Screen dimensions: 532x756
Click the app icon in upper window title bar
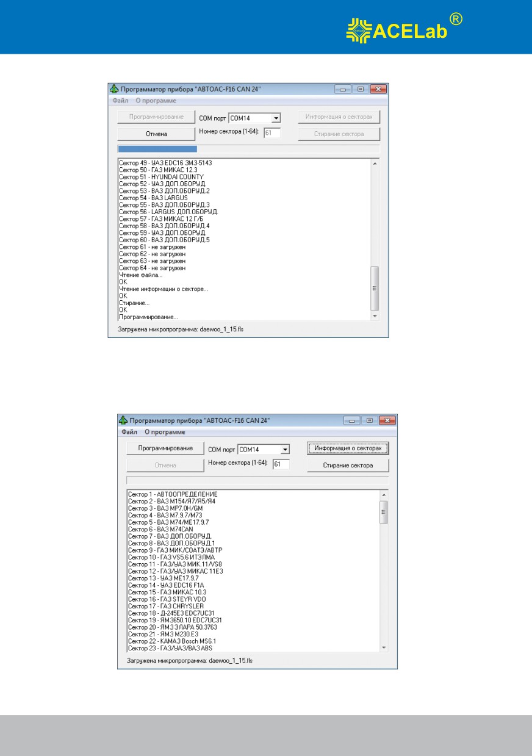113,88
